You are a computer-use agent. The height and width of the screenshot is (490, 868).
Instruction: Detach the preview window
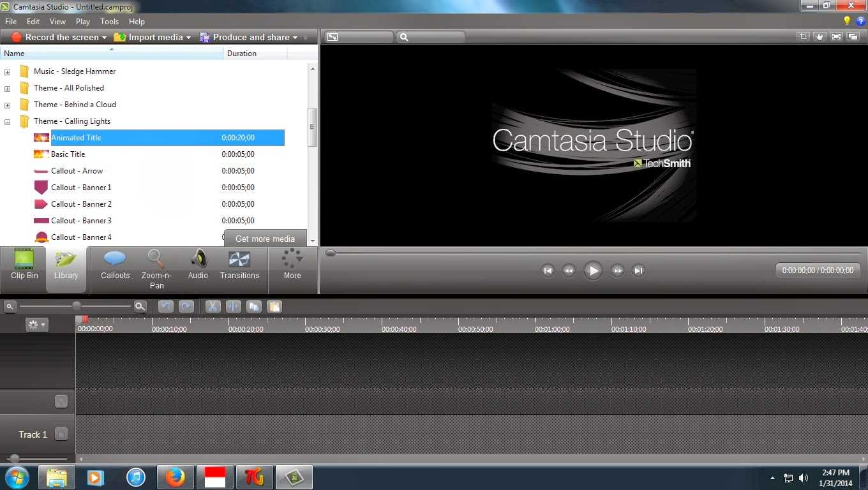pos(853,37)
